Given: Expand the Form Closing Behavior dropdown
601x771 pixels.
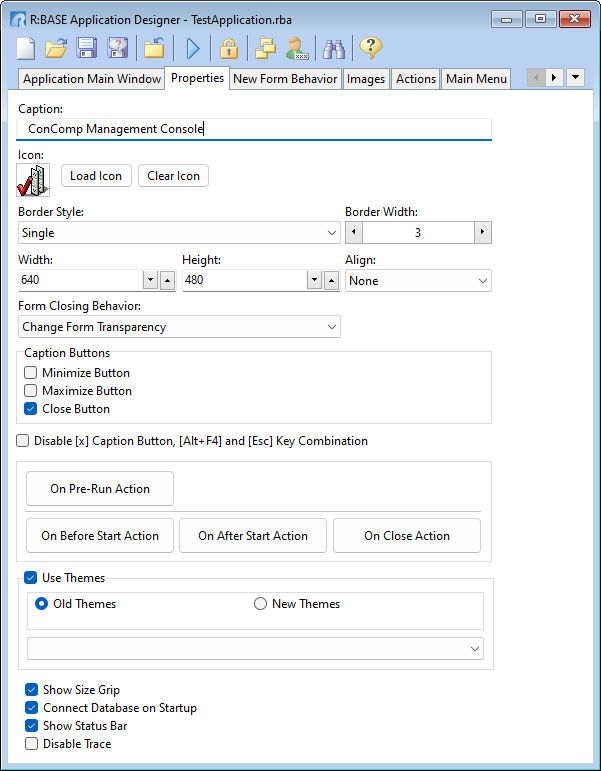Looking at the screenshot, I should click(179, 327).
